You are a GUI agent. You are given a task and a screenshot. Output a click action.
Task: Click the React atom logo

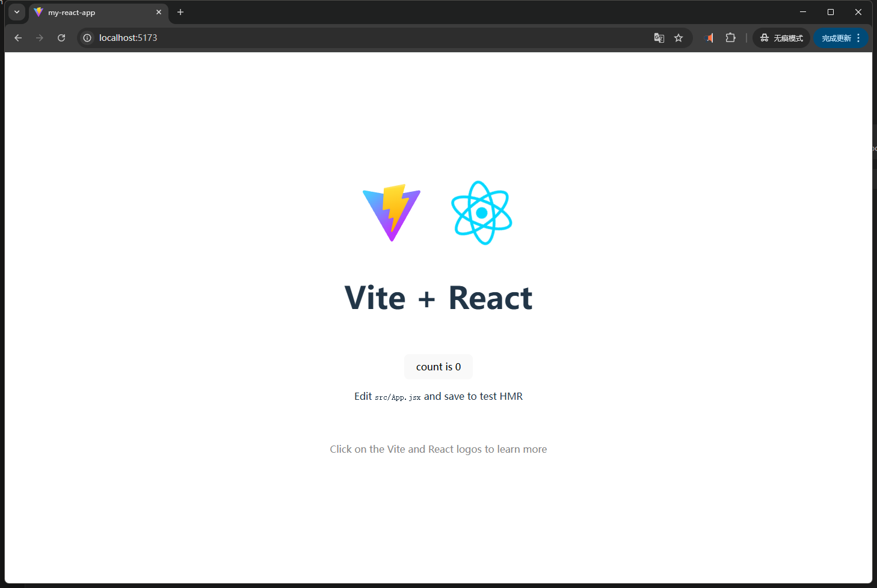pos(481,213)
